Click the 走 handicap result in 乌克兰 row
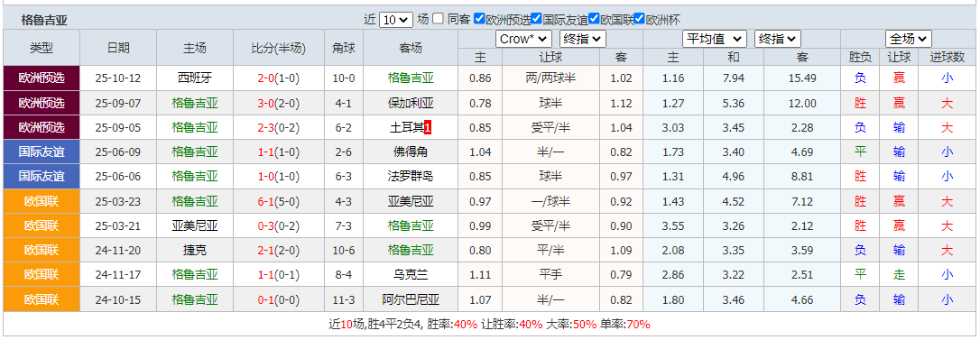The image size is (980, 340). click(900, 275)
